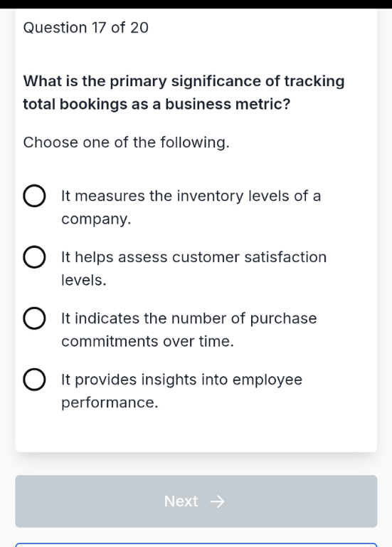Mark the employee performance radio button
Viewport: 392px width, 547px height.
(x=34, y=380)
